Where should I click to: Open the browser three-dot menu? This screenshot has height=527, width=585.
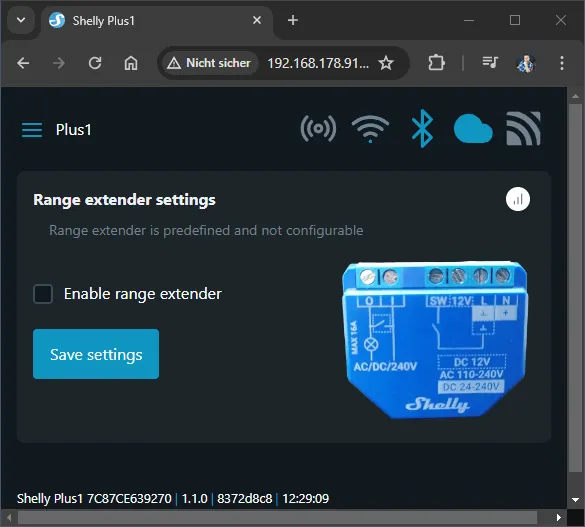(562, 63)
